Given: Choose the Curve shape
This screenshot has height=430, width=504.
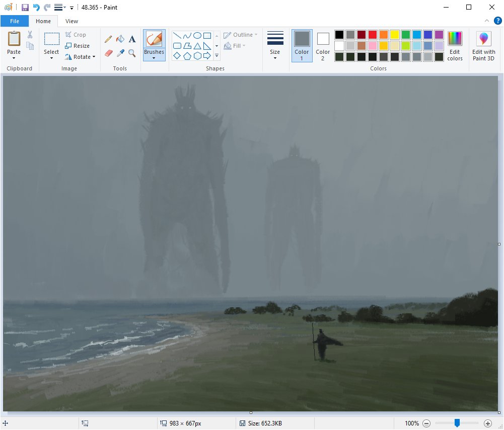Looking at the screenshot, I should coord(187,35).
